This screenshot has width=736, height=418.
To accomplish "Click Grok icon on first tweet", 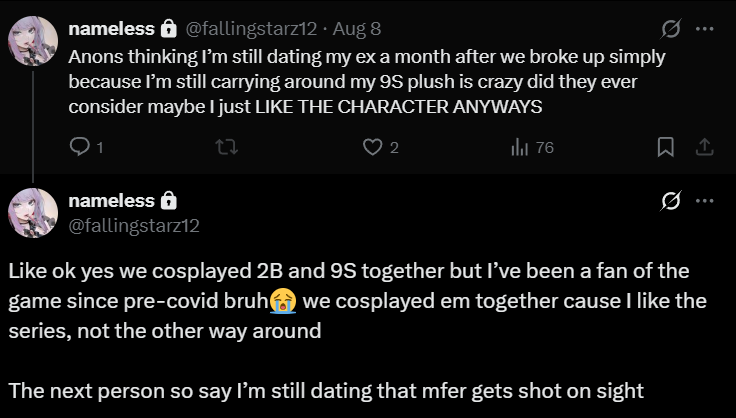I will tap(671, 30).
